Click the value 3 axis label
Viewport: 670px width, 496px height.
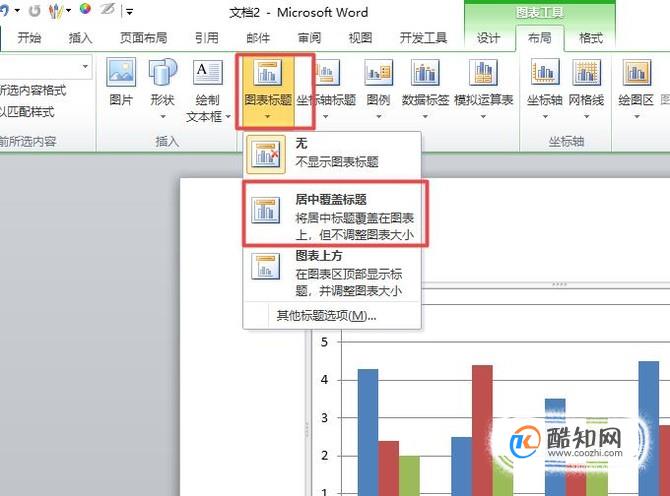(x=324, y=417)
